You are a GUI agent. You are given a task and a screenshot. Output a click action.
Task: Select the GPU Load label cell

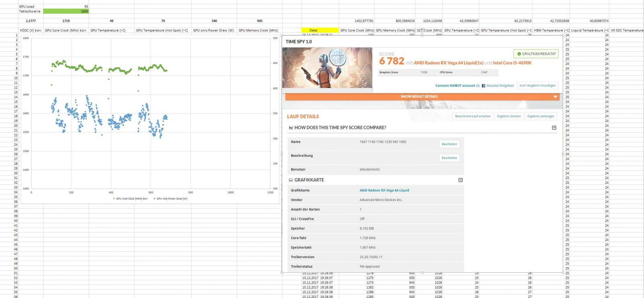(31, 6)
